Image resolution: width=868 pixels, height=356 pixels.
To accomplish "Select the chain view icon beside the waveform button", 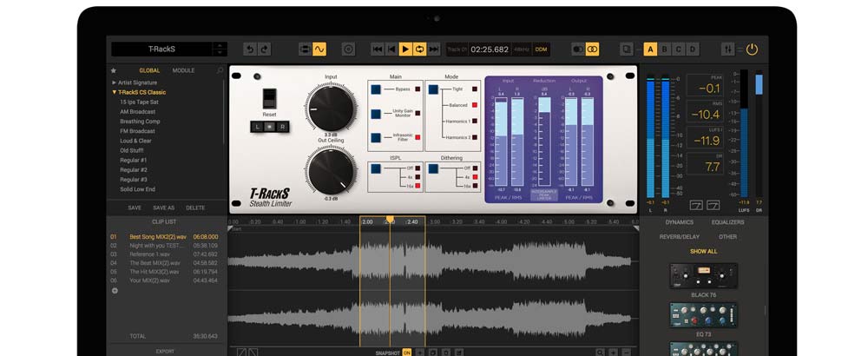I will click(305, 49).
